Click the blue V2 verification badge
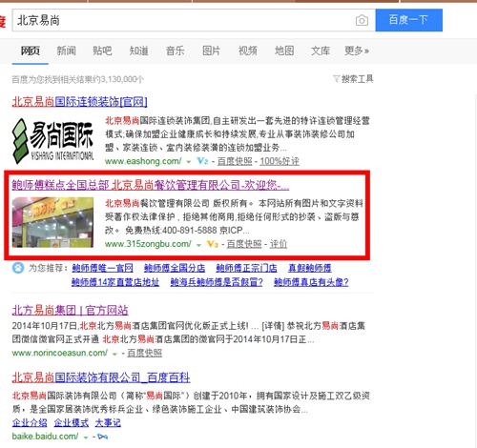The width and height of the screenshot is (477, 448). pyautogui.click(x=202, y=161)
